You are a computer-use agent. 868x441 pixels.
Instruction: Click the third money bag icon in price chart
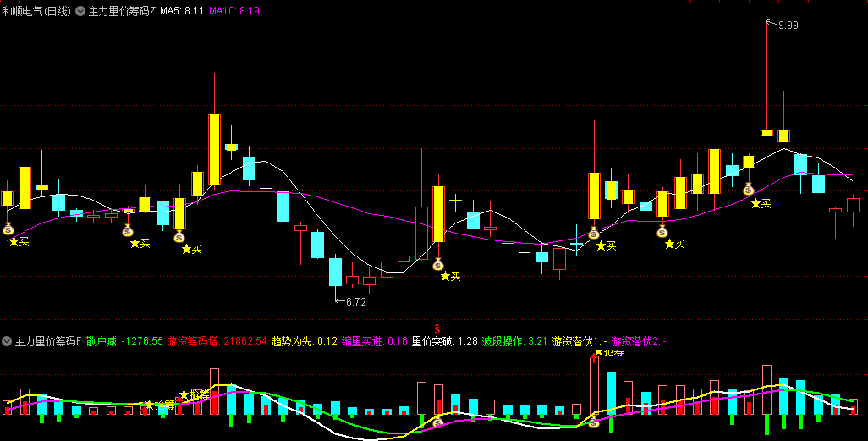coord(179,236)
